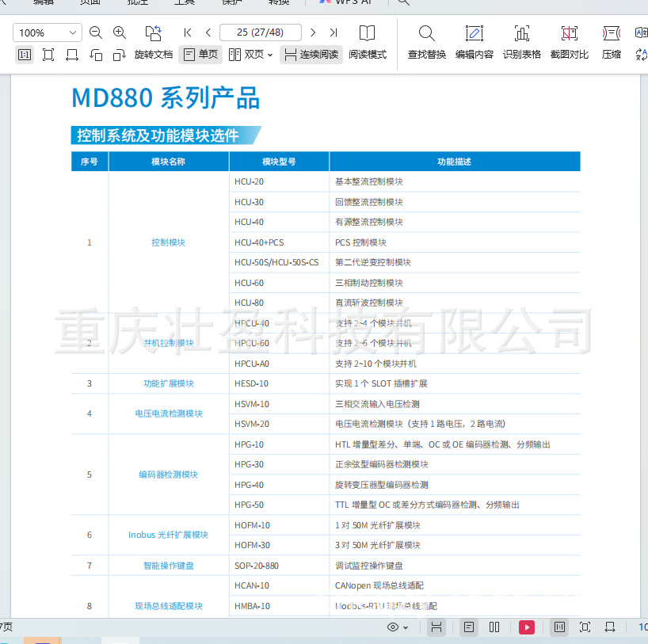
Task: Toggle continuous reading 连续阅读
Action: pos(311,55)
